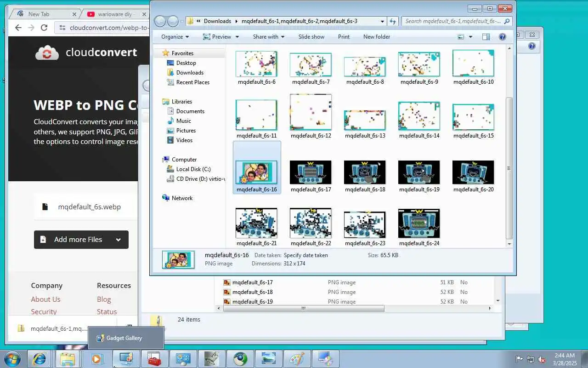The image size is (588, 368).
Task: Click the magnifier icon in search box
Action: pos(507,21)
